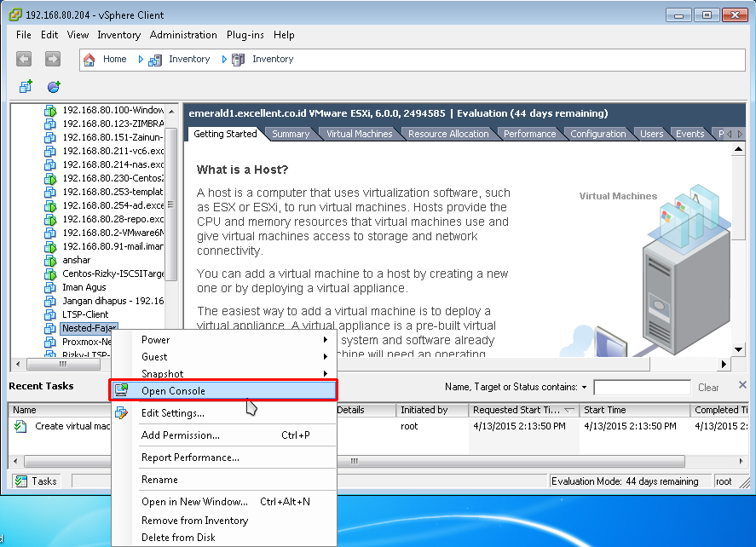Close the Recent Tasks panel
This screenshot has height=547, width=756.
(742, 384)
